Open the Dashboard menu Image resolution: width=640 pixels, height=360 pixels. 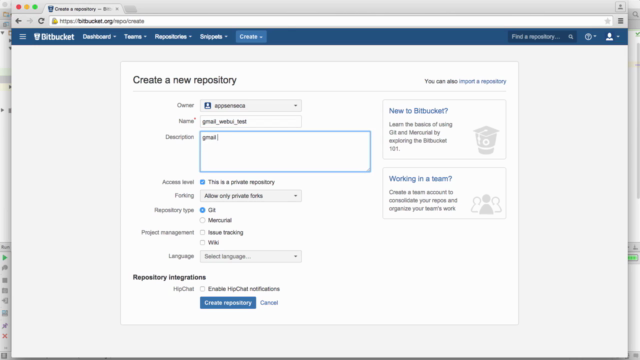99,37
